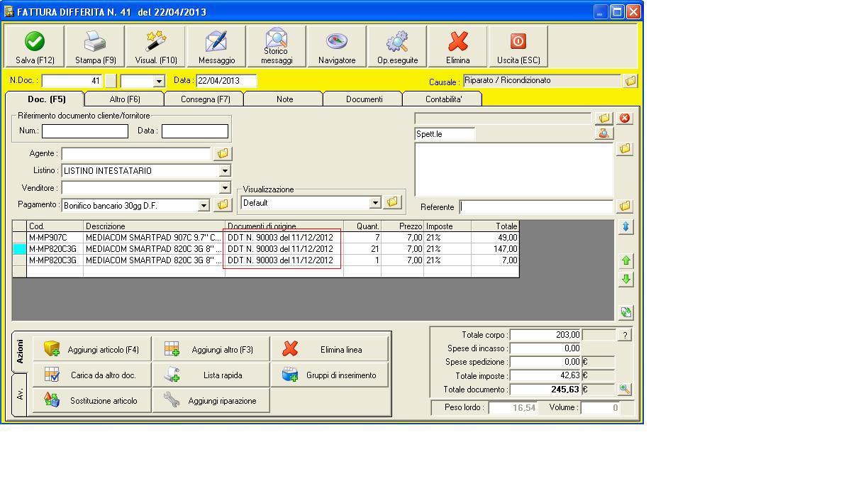The image size is (868, 491).
Task: Open Op.eseguite operations log
Action: [397, 47]
